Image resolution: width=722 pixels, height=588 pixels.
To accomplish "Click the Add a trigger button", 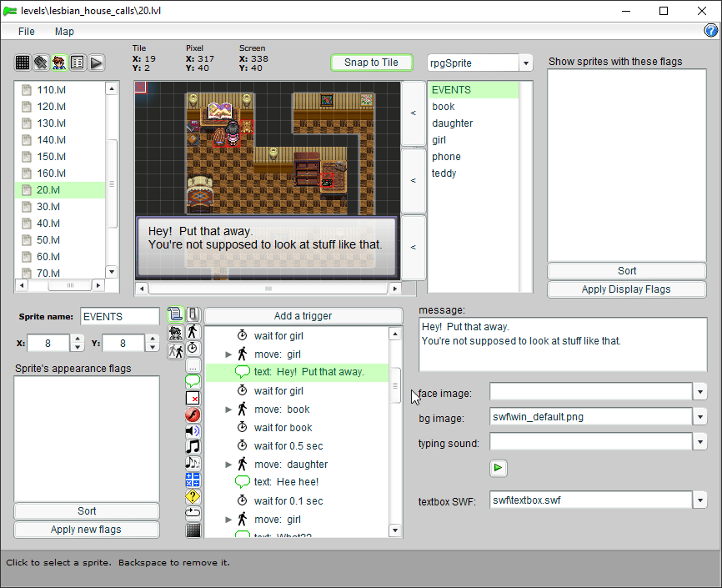I will point(303,316).
